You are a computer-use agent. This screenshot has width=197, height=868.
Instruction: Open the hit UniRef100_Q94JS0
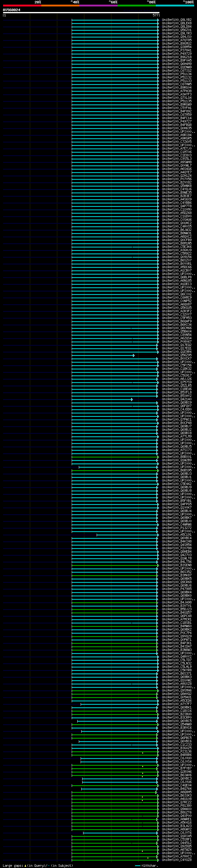coord(176,37)
